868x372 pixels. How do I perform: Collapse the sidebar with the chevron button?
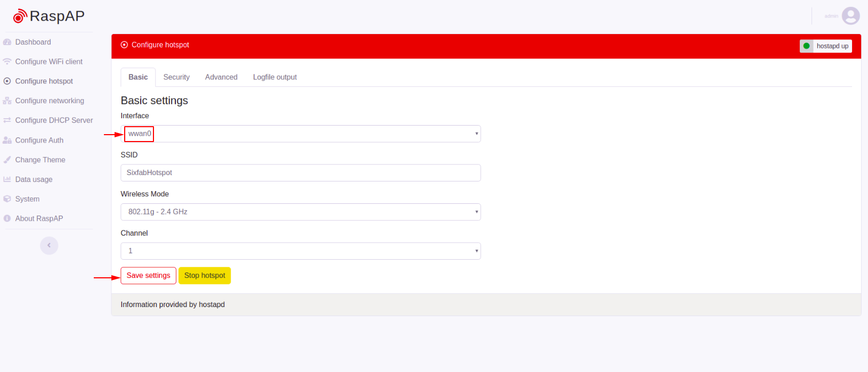point(49,245)
